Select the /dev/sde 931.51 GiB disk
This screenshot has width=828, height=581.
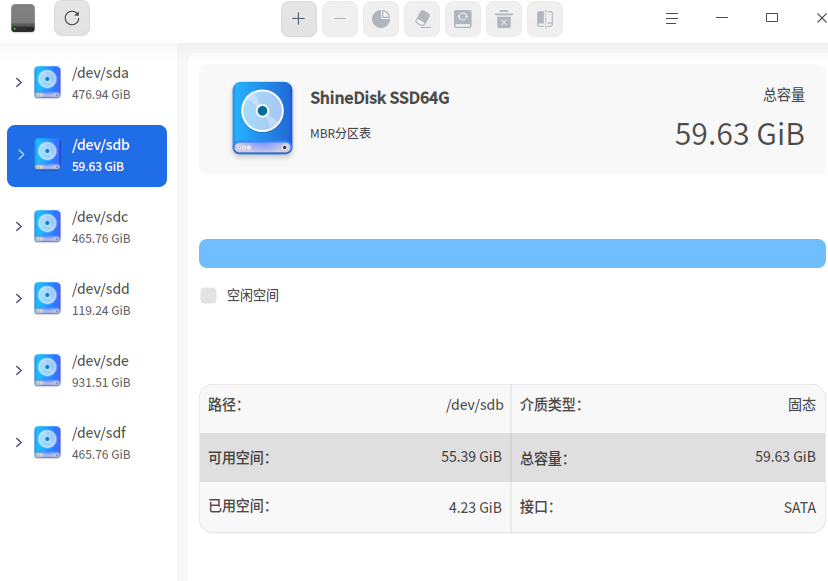87,371
